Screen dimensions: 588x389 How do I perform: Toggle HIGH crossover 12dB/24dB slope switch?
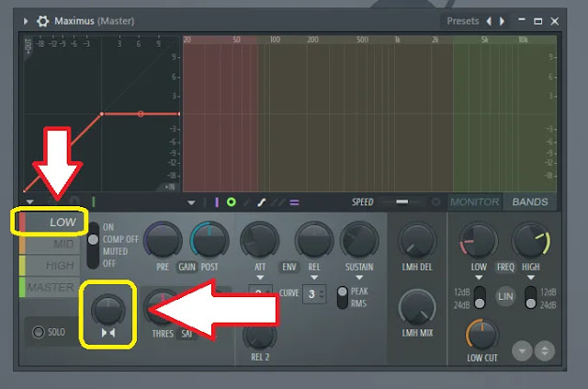pyautogui.click(x=531, y=297)
